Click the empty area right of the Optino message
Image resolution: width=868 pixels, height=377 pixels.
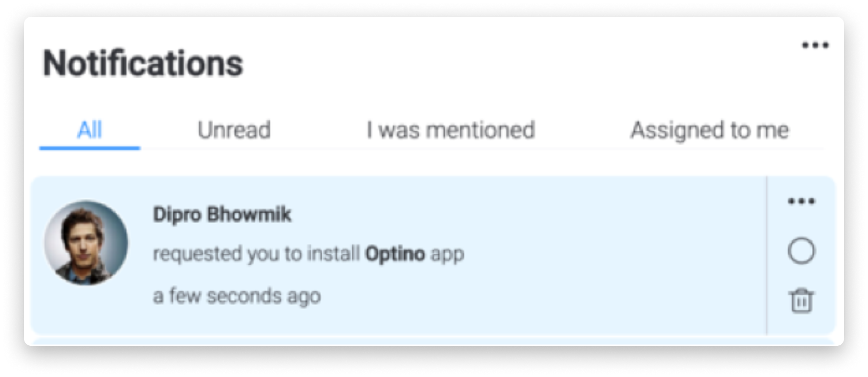[615, 254]
